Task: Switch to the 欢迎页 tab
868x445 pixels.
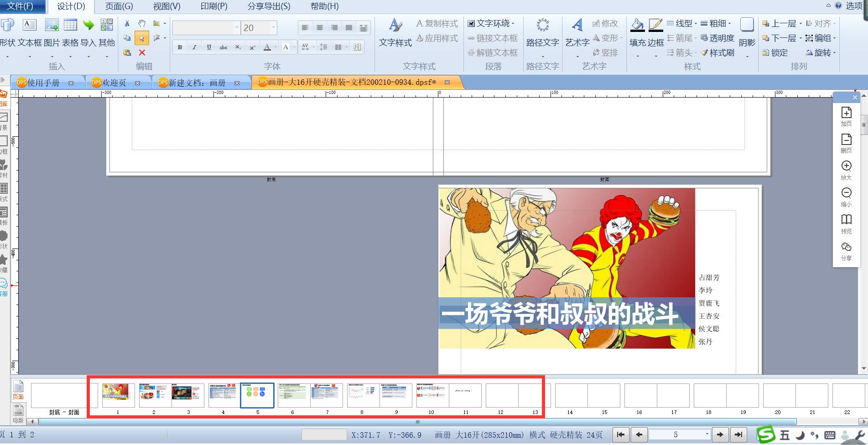Action: pos(114,83)
